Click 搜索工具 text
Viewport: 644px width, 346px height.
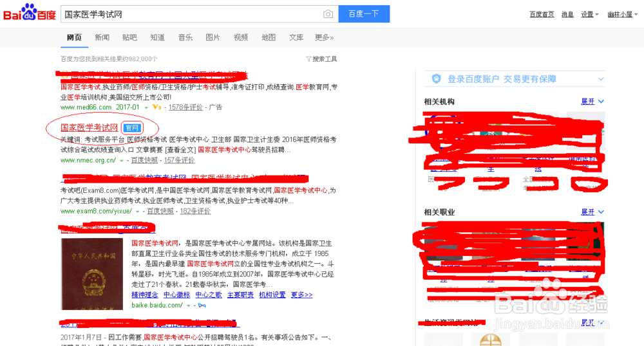coord(325,59)
